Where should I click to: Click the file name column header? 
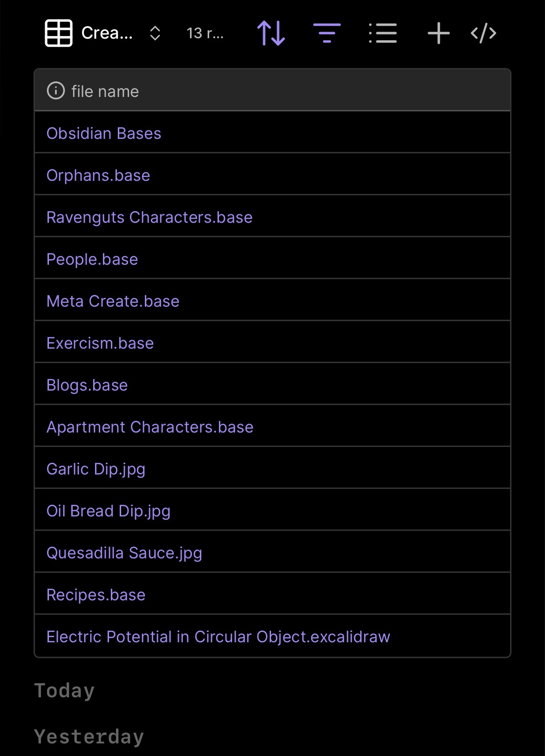click(x=105, y=91)
